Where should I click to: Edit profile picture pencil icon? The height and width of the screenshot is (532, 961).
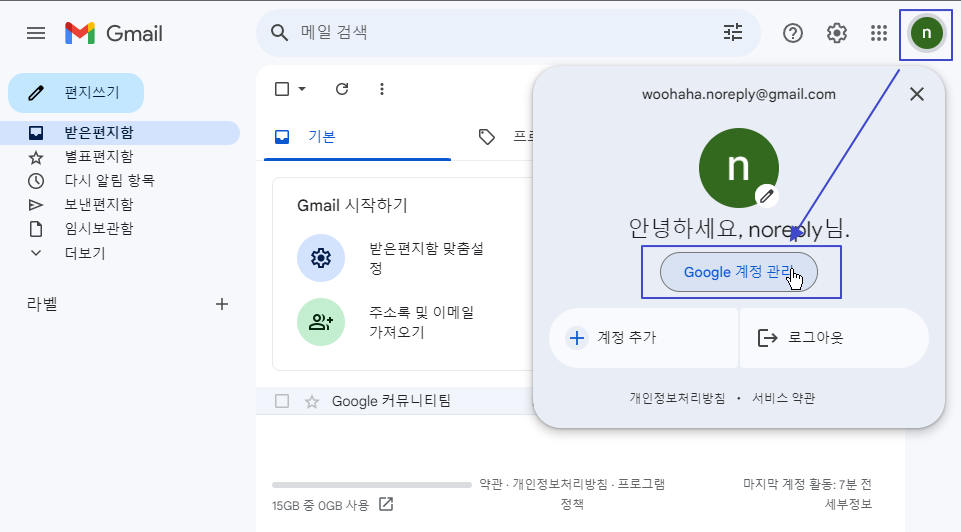(767, 196)
